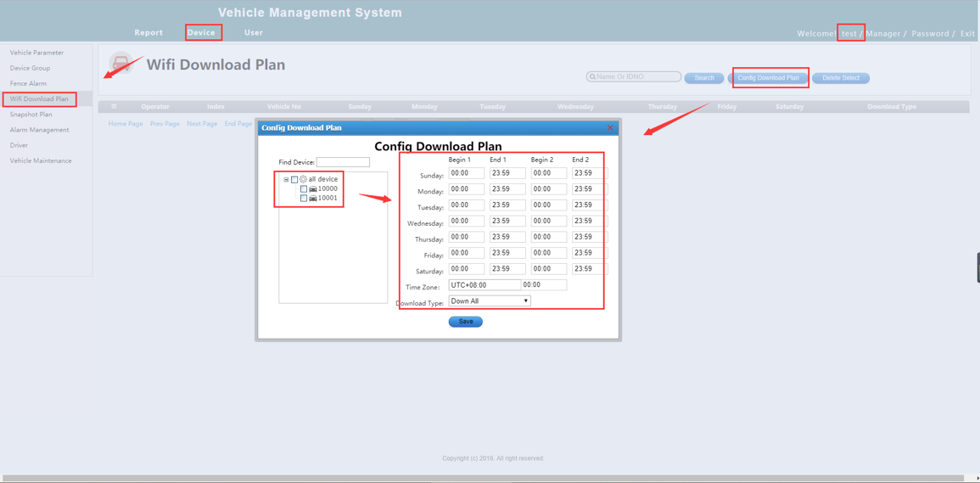This screenshot has height=483, width=980.
Task: Open the Report menu
Action: click(x=148, y=32)
